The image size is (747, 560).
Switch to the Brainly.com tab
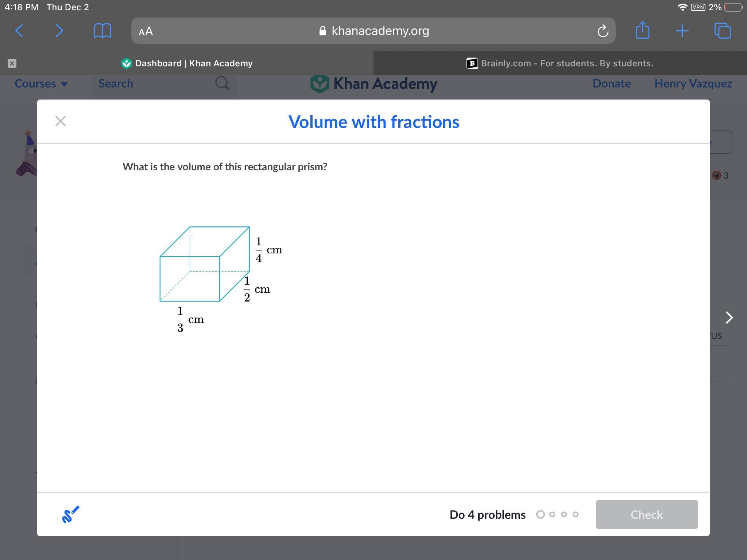point(560,63)
